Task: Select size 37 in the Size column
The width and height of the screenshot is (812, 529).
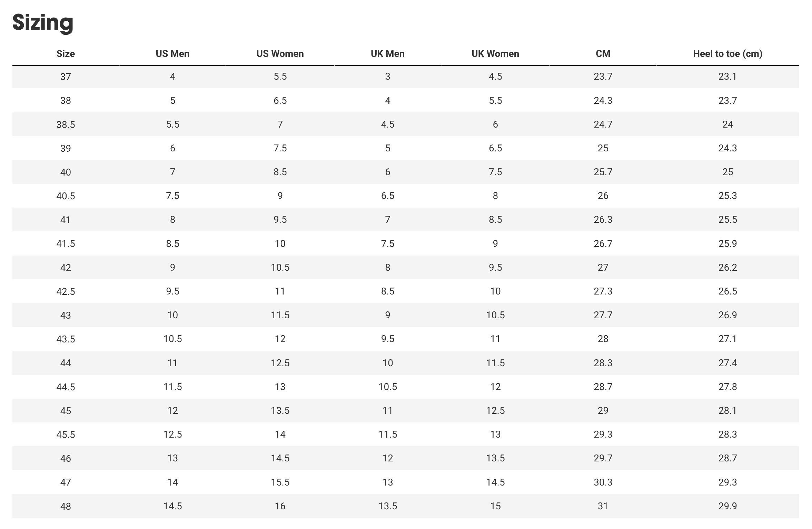Action: (66, 77)
